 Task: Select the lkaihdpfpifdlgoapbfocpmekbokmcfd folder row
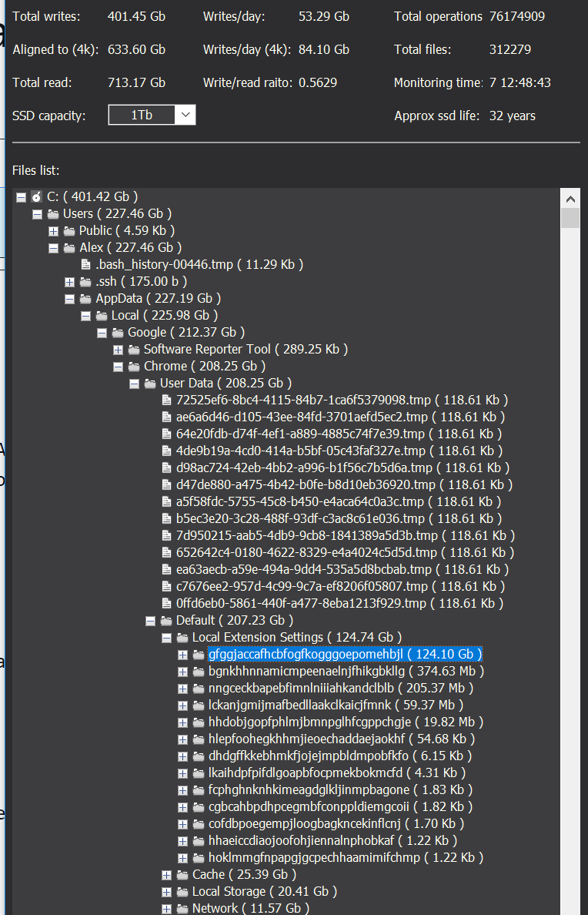[337, 773]
